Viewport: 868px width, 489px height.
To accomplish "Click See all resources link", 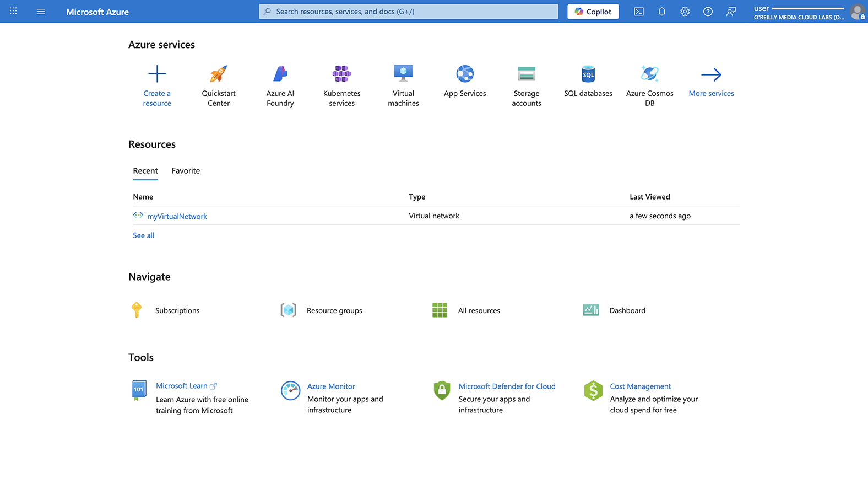I will click(143, 235).
